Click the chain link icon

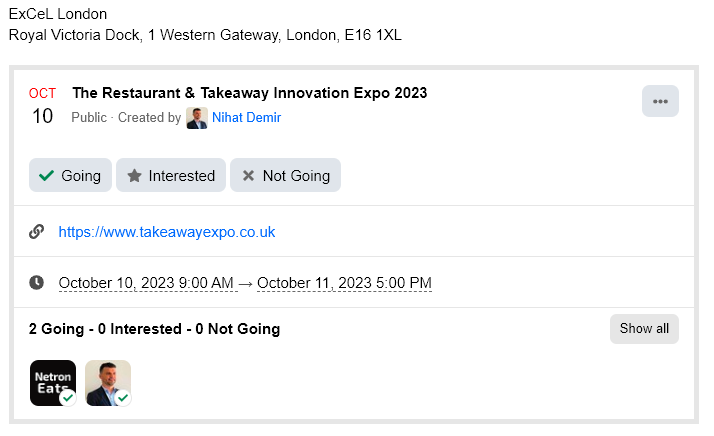(x=37, y=232)
